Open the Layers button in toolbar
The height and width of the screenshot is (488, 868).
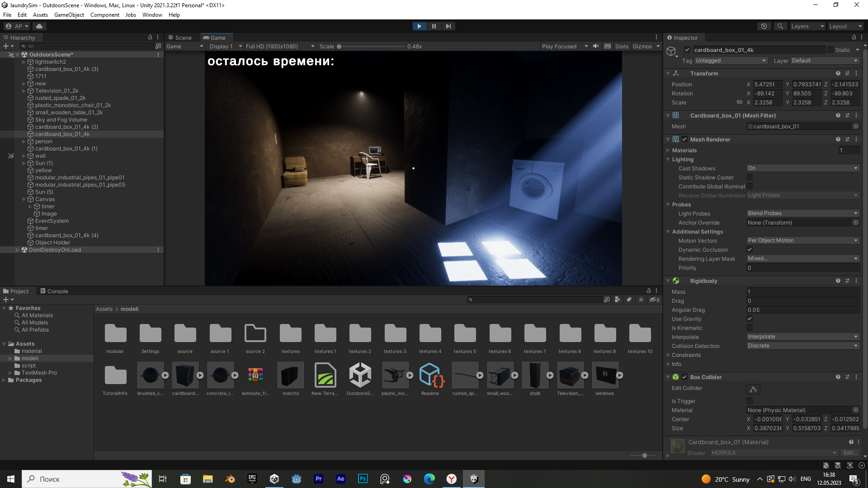[x=807, y=26]
